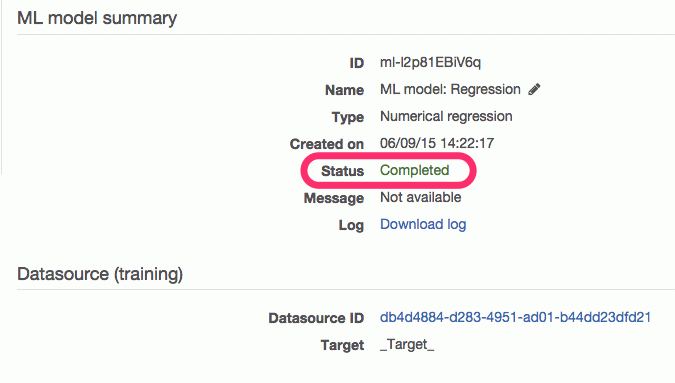Open the Download log link
Screen dimensions: 675x383
(423, 225)
